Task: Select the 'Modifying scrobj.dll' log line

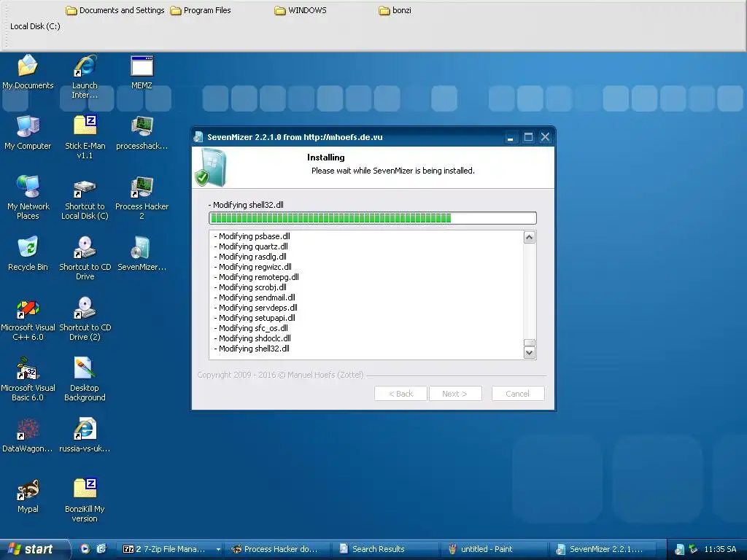Action: coord(250,287)
